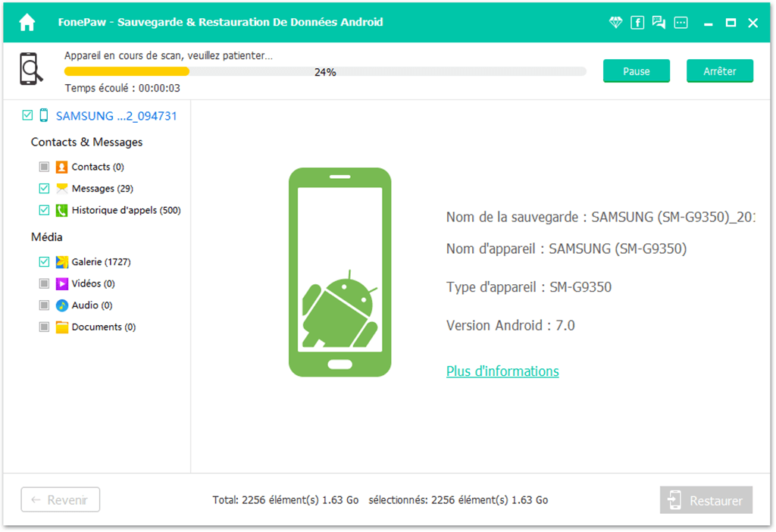Pause the device scan
Screen dimensions: 776x532
tap(637, 71)
